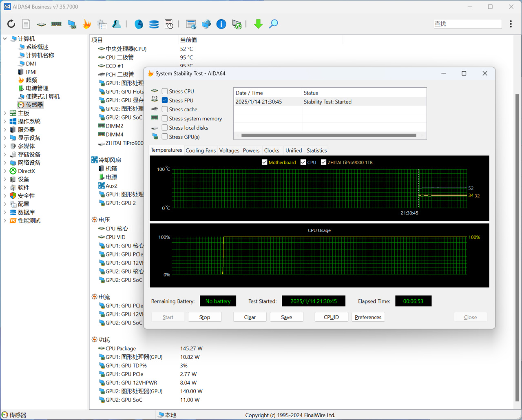This screenshot has height=420, width=522.
Task: Click the Temperatures tab
Action: (166, 150)
